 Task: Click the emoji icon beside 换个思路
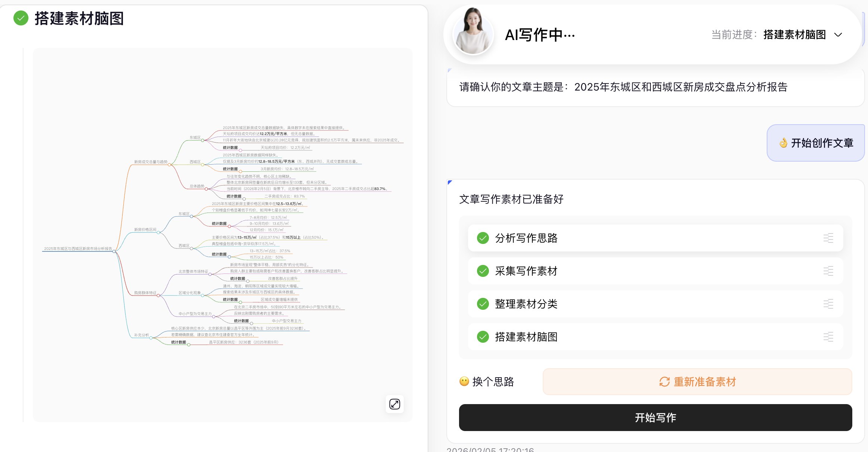tap(464, 381)
